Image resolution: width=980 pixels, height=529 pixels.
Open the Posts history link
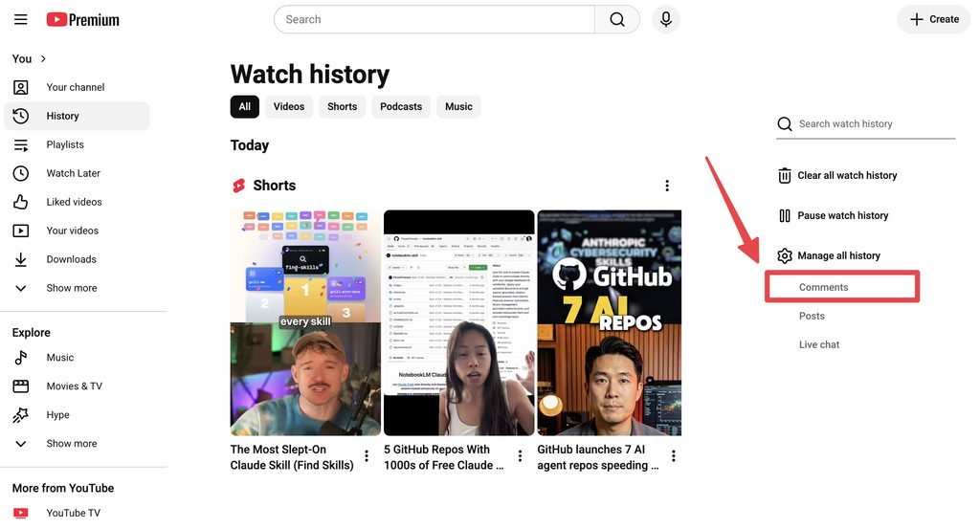coord(812,316)
